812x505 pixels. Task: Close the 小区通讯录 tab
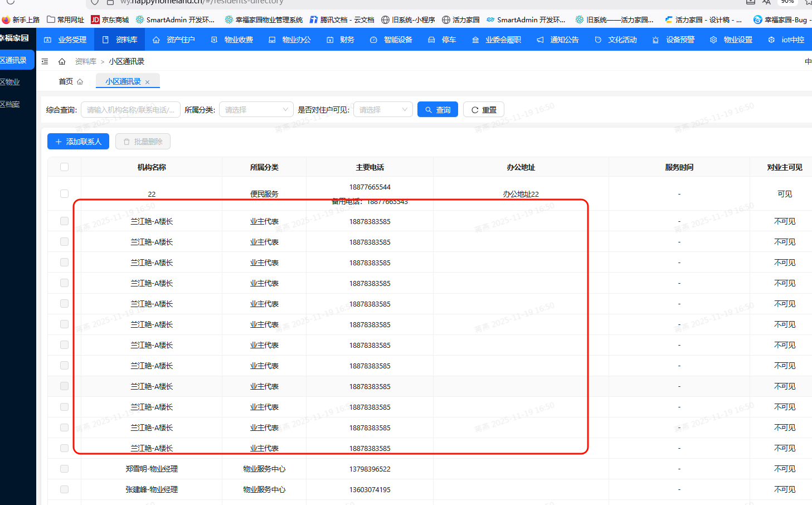[x=147, y=82]
